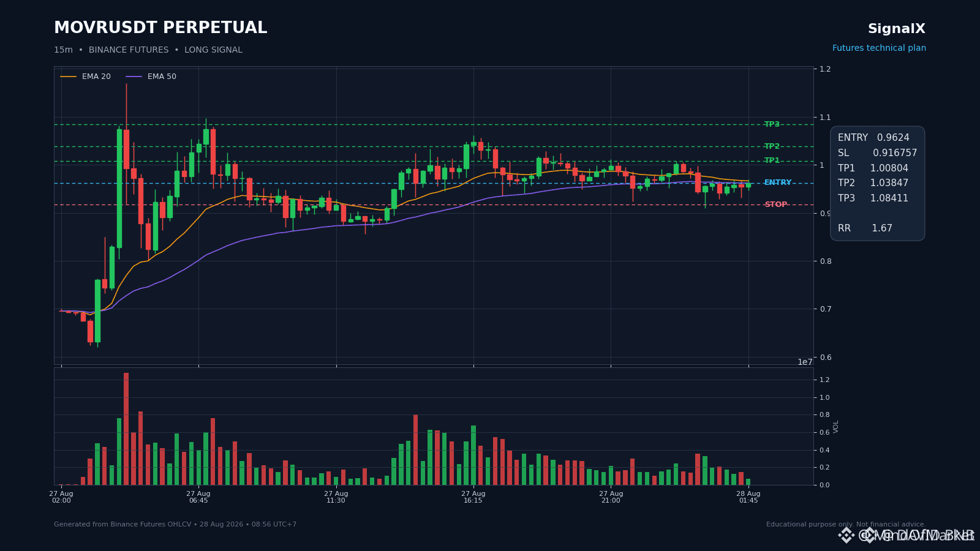Click the 'Educational purpose only' disclaimer
The width and height of the screenshot is (980, 551).
point(846,525)
